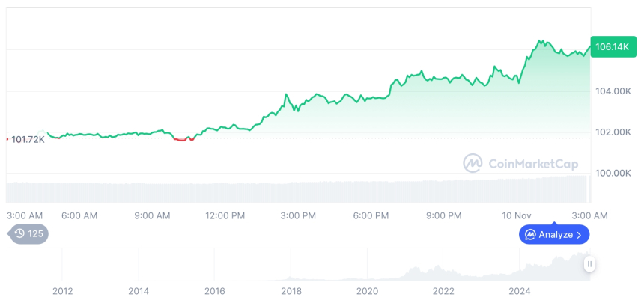Grab the range selector handle on mini chart

click(x=590, y=263)
